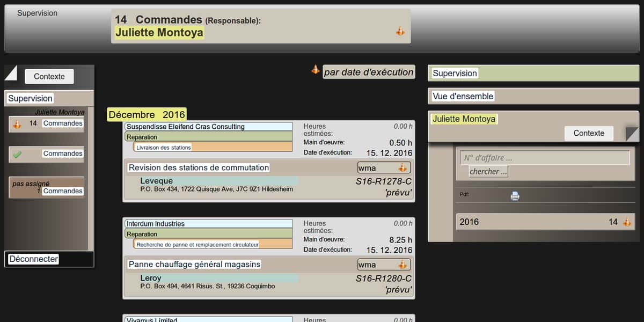Click the cone icon in the 2016 row

(627, 222)
